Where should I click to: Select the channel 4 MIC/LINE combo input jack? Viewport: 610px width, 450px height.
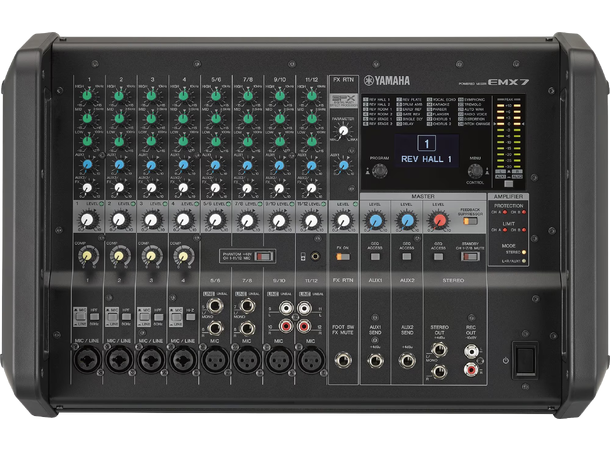pos(183,360)
